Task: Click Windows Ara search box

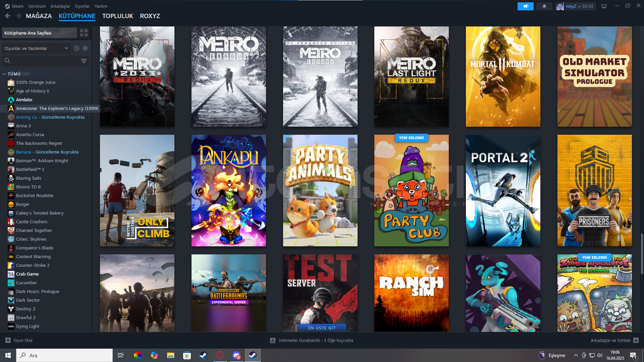Action: 64,355
